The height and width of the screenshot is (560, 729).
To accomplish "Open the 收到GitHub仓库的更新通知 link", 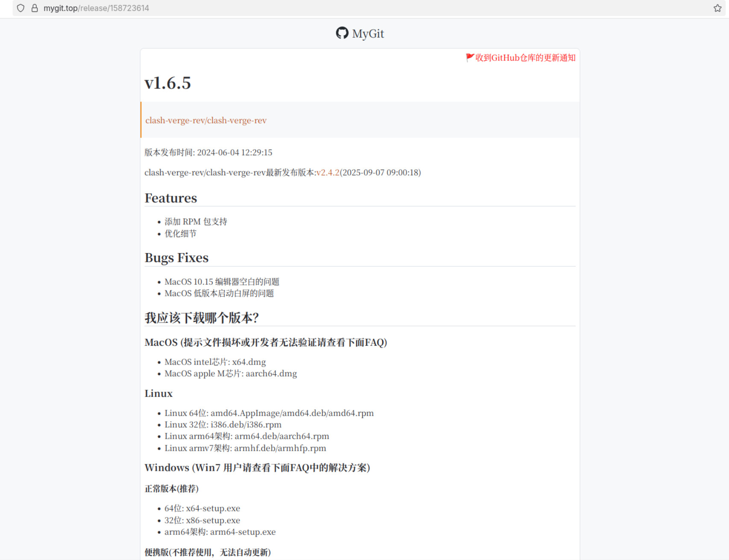I will click(x=525, y=58).
